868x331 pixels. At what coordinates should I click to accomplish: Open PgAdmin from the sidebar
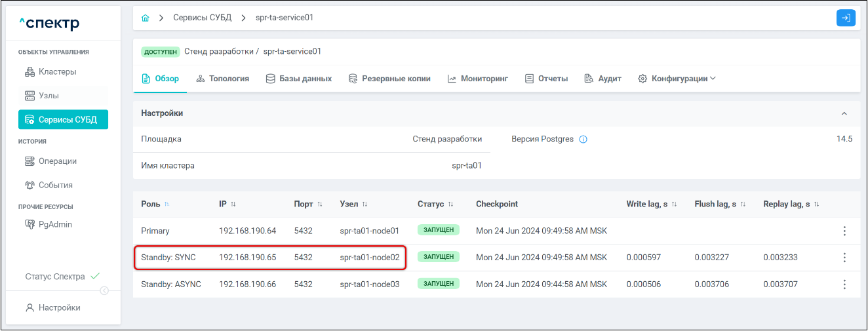tap(54, 224)
